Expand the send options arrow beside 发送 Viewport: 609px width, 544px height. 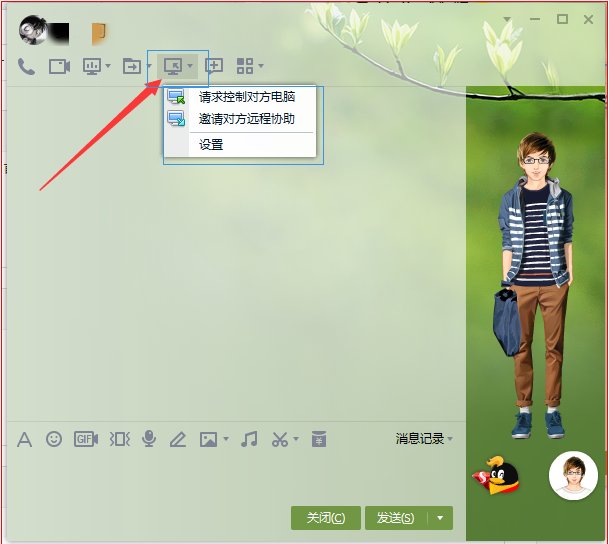coord(440,518)
